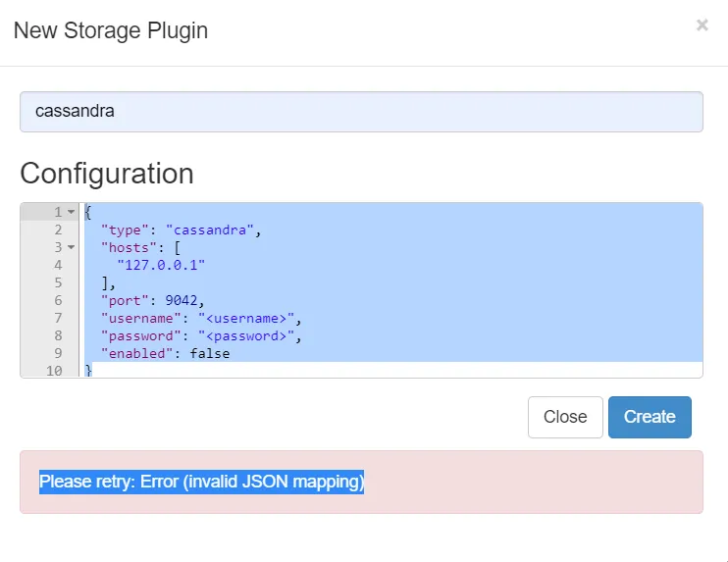728x562 pixels.
Task: Click the "127.0.0.1" host entry
Action: 161,265
